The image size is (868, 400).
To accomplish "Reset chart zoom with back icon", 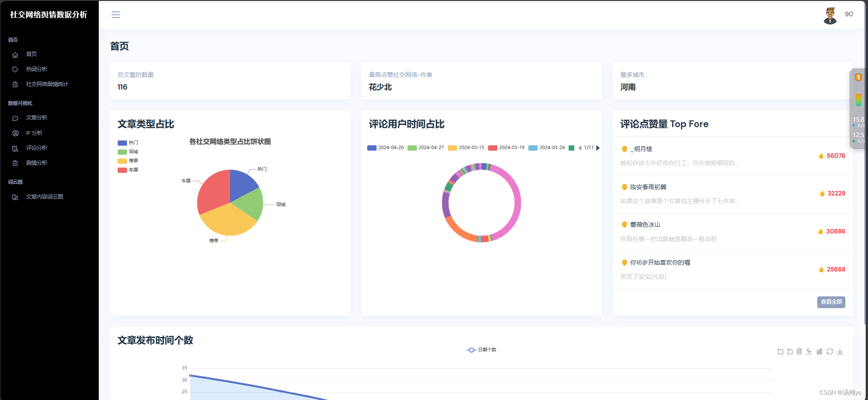I will [x=790, y=352].
